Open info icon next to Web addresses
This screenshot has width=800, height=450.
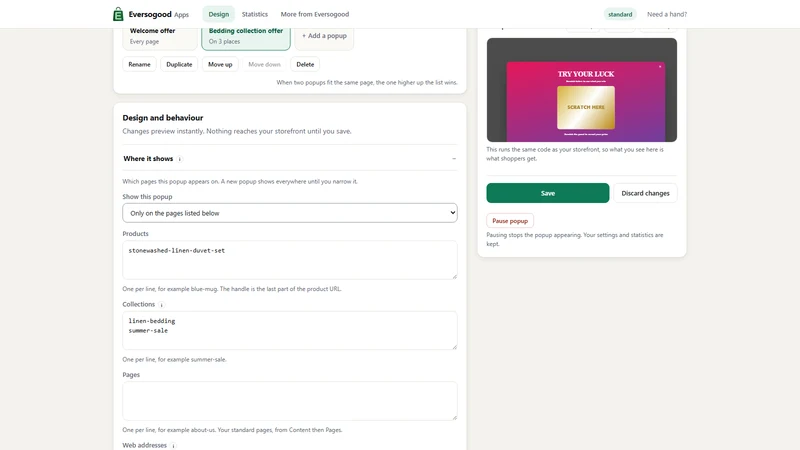click(x=173, y=446)
